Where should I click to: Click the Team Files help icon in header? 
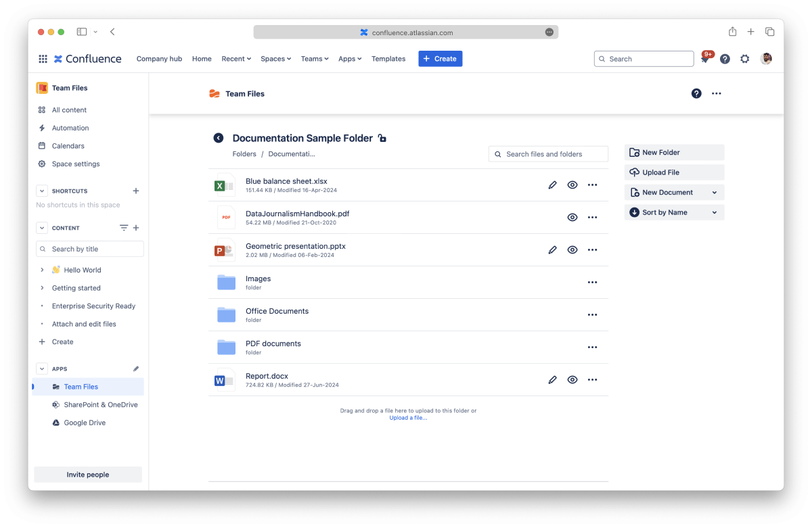point(696,93)
